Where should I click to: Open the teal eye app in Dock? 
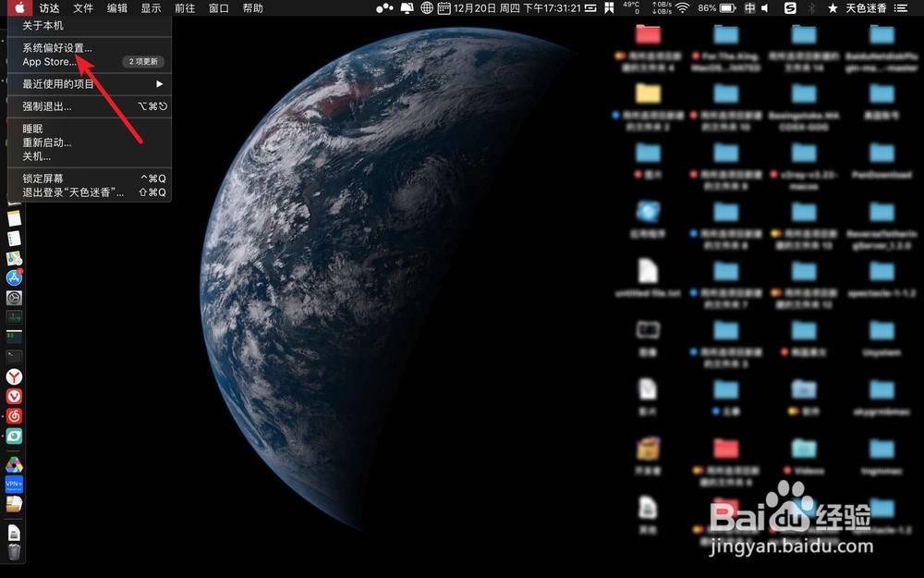click(14, 436)
